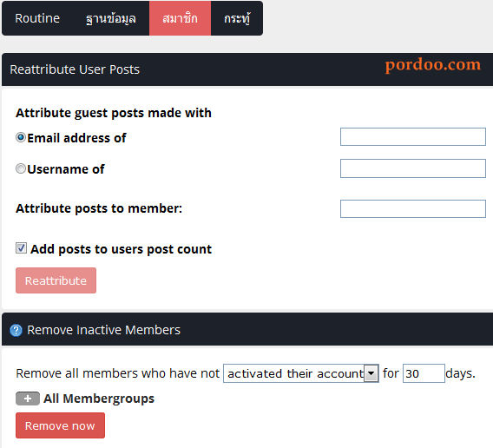Click the Attribute posts to member field
Image resolution: width=493 pixels, height=448 pixels.
[x=413, y=208]
